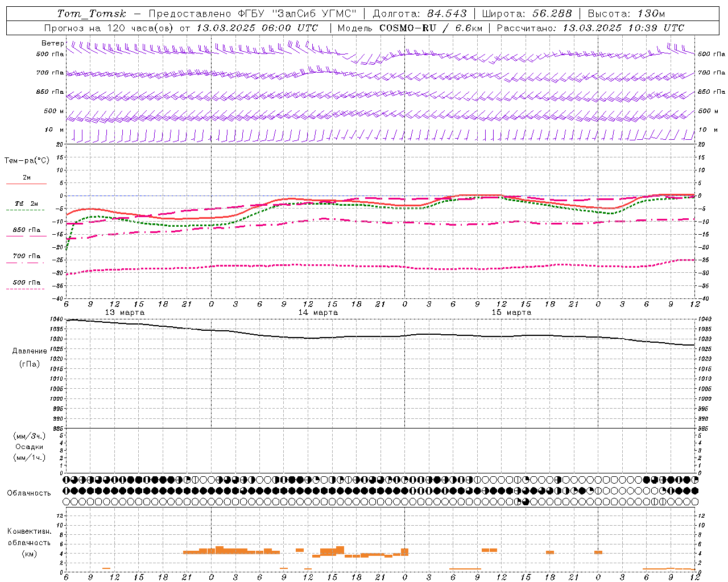This screenshot has width=728, height=582.
Task: Click the forecast start time '13.03.2025 06:00 UTC'
Action: [x=257, y=28]
